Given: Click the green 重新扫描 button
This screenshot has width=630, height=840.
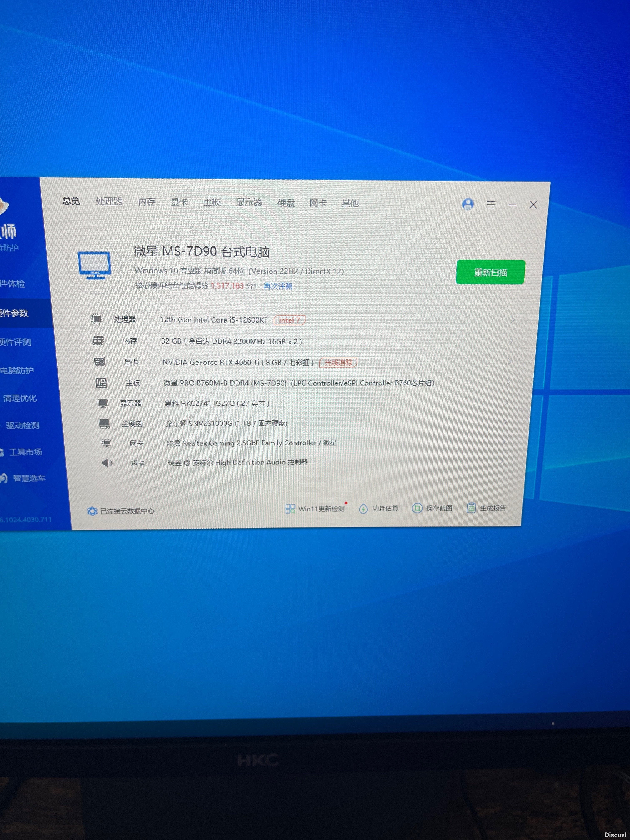Looking at the screenshot, I should click(490, 272).
